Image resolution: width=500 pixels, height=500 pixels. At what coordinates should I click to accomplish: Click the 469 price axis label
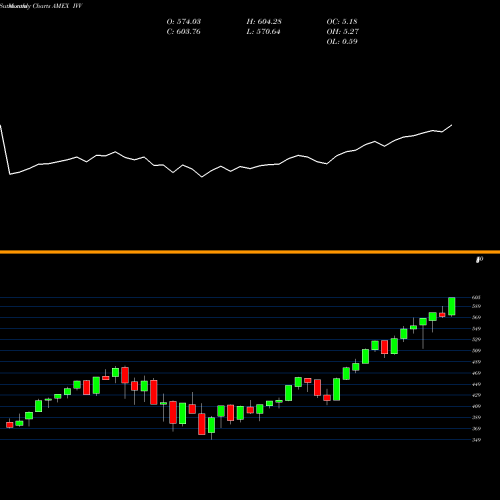476,373
